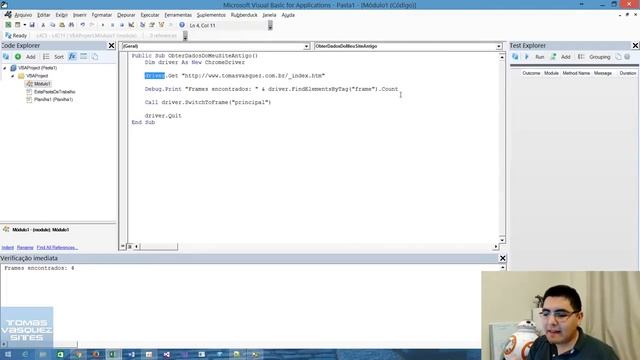The image size is (640, 360).
Task: Click the settings gear in Test Explorer toolbar
Action: click(x=627, y=57)
